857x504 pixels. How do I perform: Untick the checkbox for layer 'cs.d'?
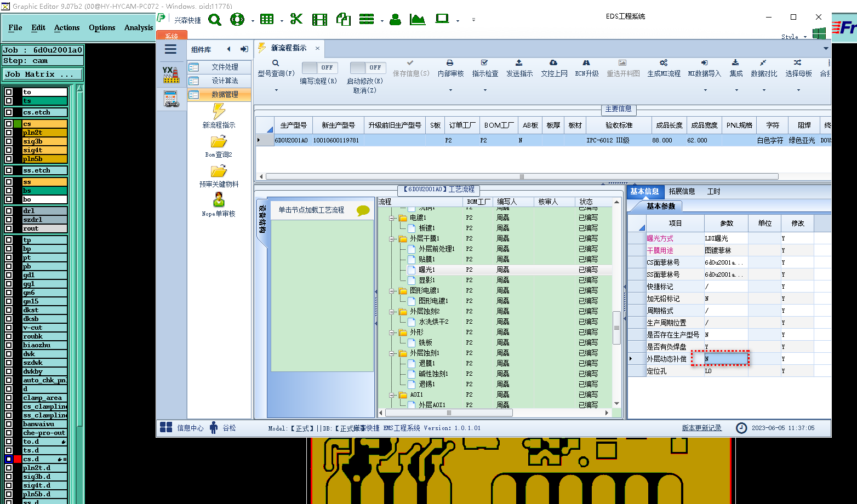[9, 459]
